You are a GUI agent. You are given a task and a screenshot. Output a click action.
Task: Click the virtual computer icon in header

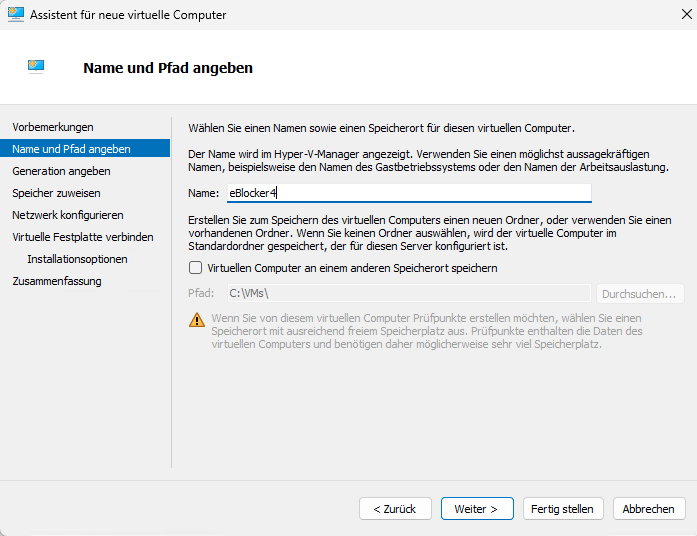coord(36,67)
